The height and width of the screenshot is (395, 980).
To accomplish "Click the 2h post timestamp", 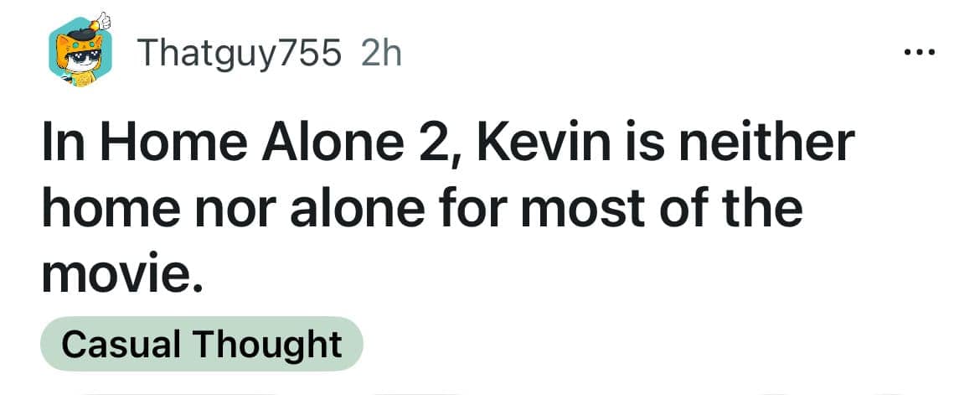I will click(x=380, y=54).
